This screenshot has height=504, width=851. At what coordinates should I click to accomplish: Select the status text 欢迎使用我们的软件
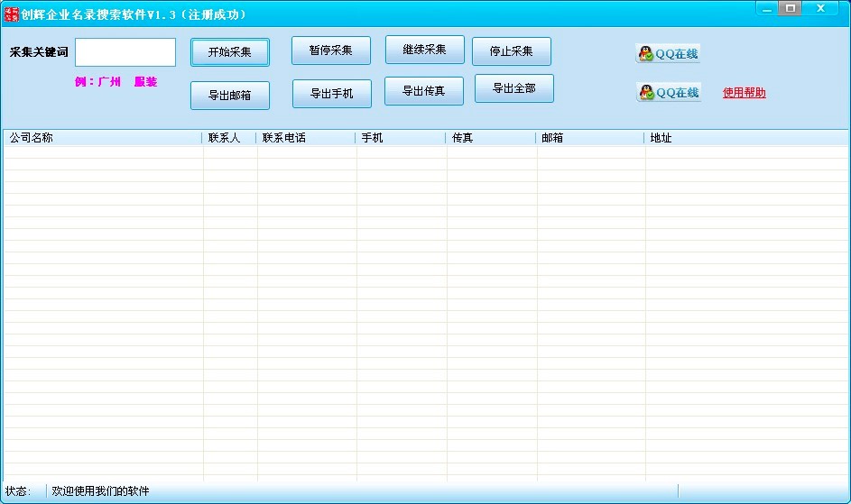(100, 491)
